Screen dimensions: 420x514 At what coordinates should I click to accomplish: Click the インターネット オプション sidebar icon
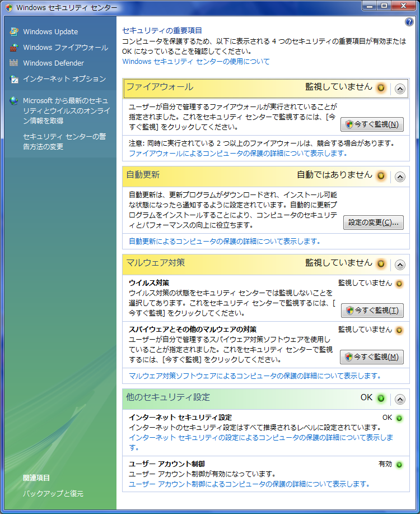coord(14,79)
